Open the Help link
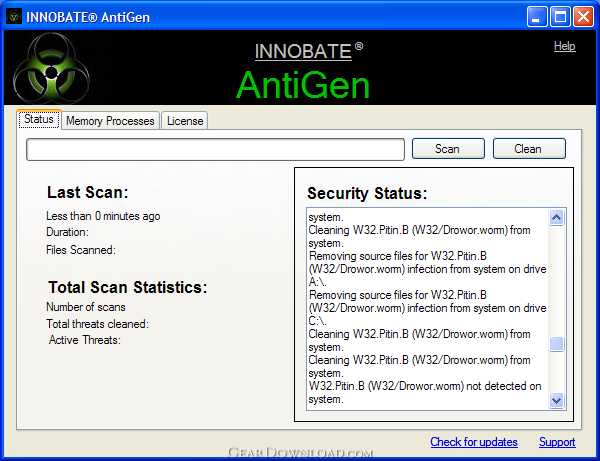Image resolution: width=600 pixels, height=461 pixels. [x=564, y=46]
